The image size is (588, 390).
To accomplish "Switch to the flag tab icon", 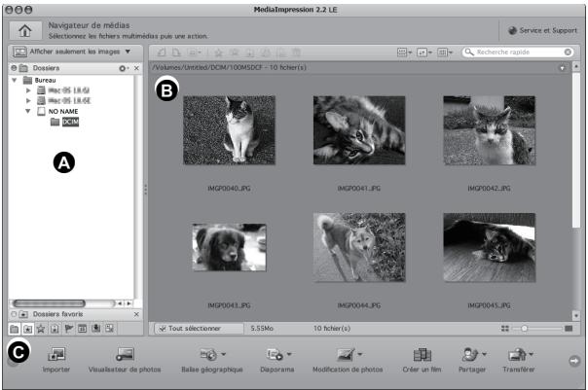I will [68, 329].
